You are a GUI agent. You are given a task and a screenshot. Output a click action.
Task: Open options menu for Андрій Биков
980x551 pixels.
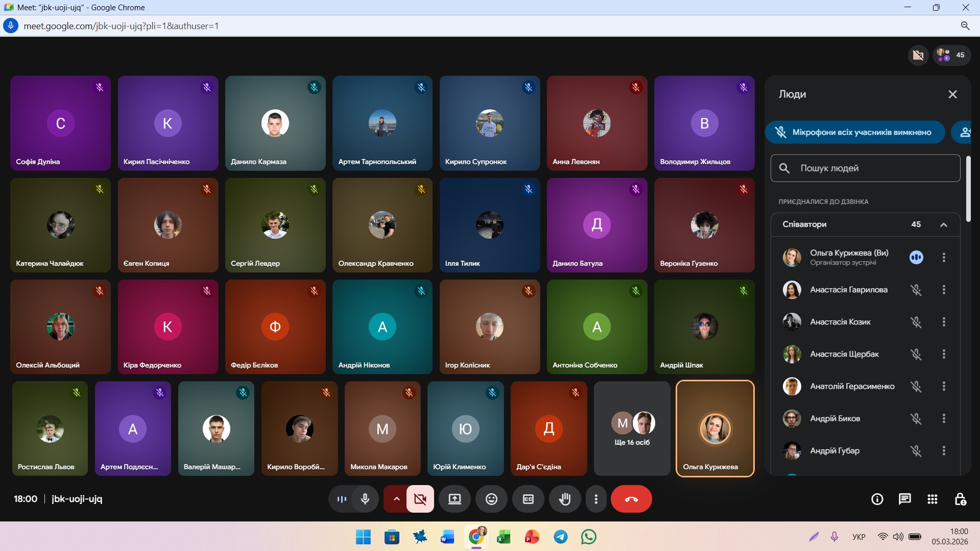coord(943,419)
